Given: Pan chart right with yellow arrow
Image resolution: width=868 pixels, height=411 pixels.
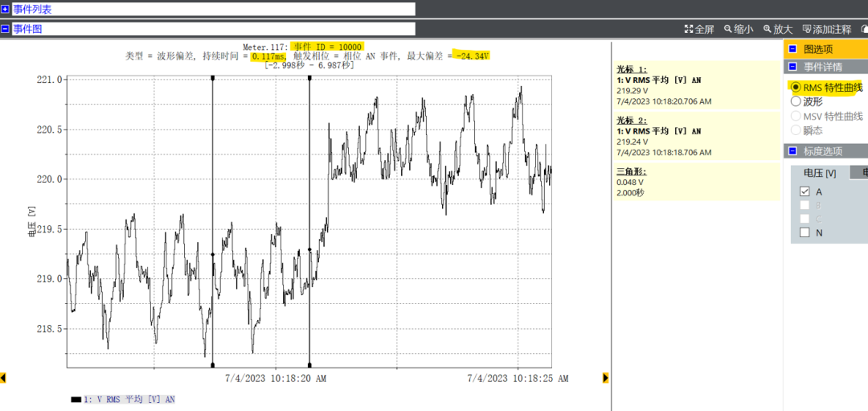Looking at the screenshot, I should [x=605, y=378].
